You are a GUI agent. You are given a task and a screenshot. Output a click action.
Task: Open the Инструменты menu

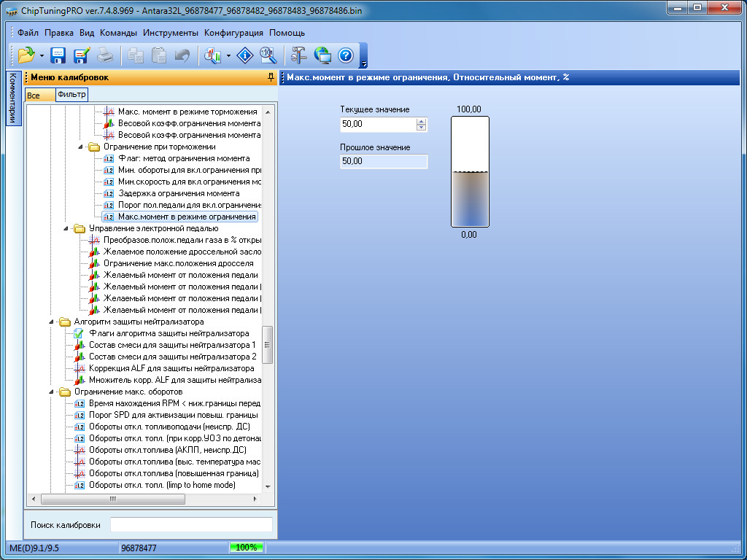click(171, 33)
